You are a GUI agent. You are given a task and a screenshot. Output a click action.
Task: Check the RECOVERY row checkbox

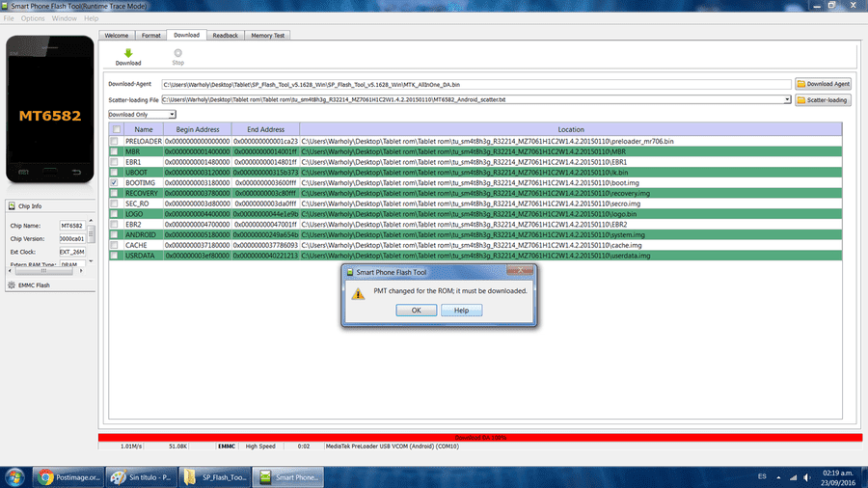pos(114,193)
